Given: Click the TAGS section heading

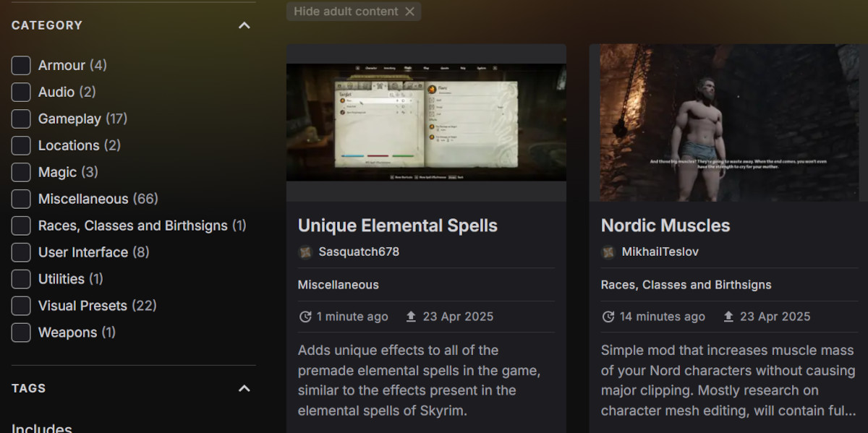Looking at the screenshot, I should point(29,388).
